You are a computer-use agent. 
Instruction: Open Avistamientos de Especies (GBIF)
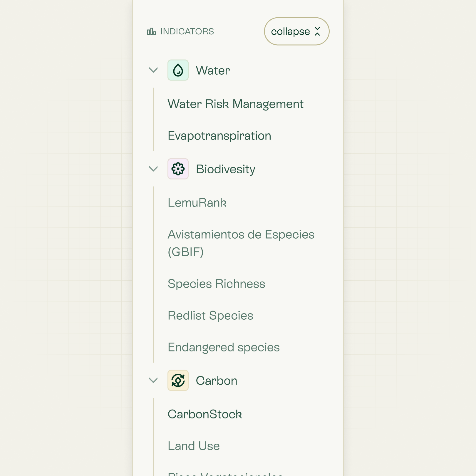click(x=241, y=243)
